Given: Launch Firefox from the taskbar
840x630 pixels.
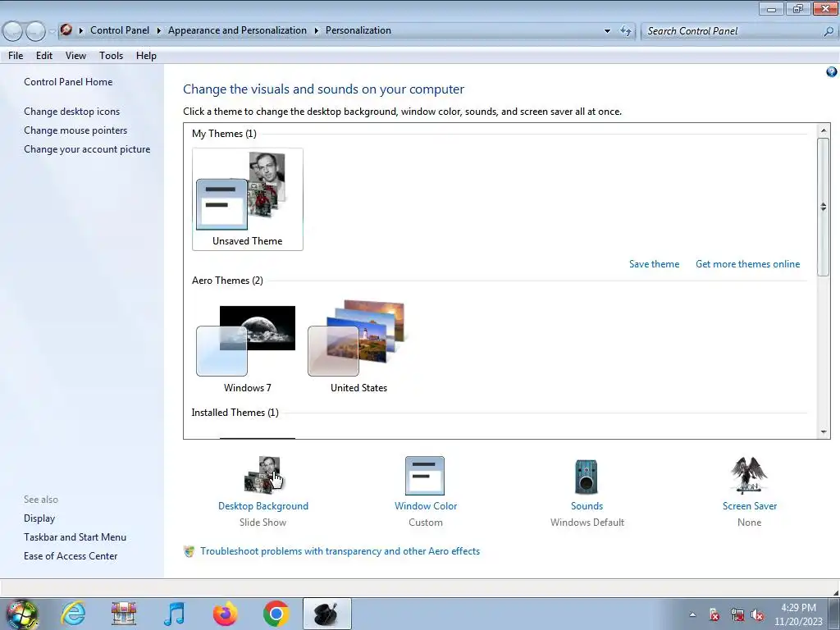Looking at the screenshot, I should pyautogui.click(x=225, y=614).
